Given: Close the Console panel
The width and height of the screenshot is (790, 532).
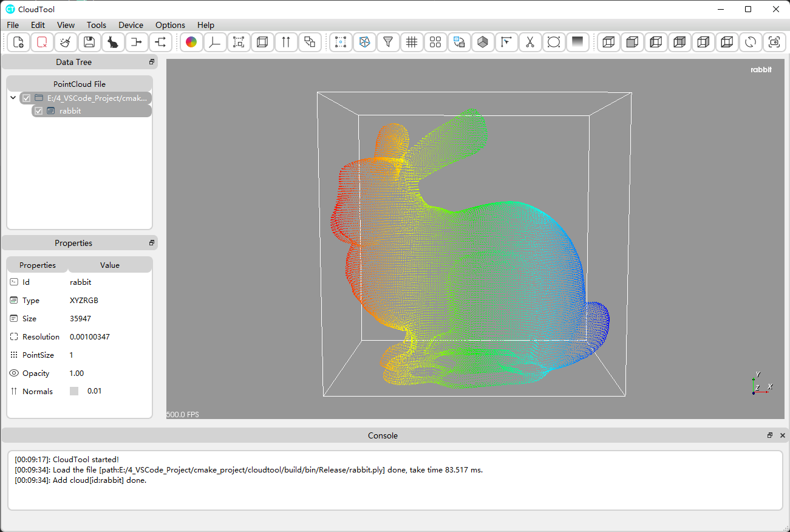Looking at the screenshot, I should coord(782,435).
